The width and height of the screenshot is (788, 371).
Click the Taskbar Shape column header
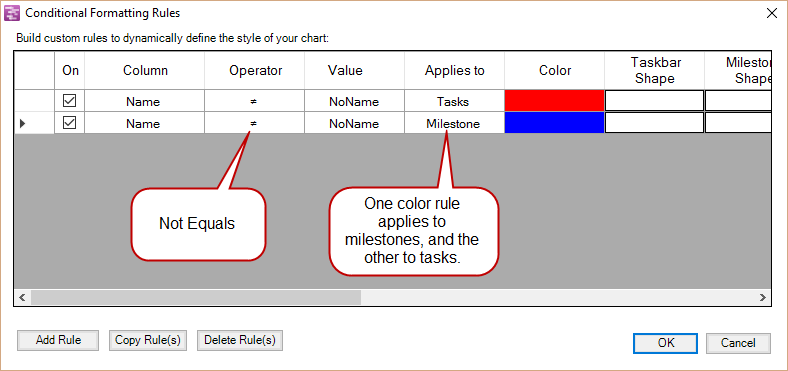(654, 70)
